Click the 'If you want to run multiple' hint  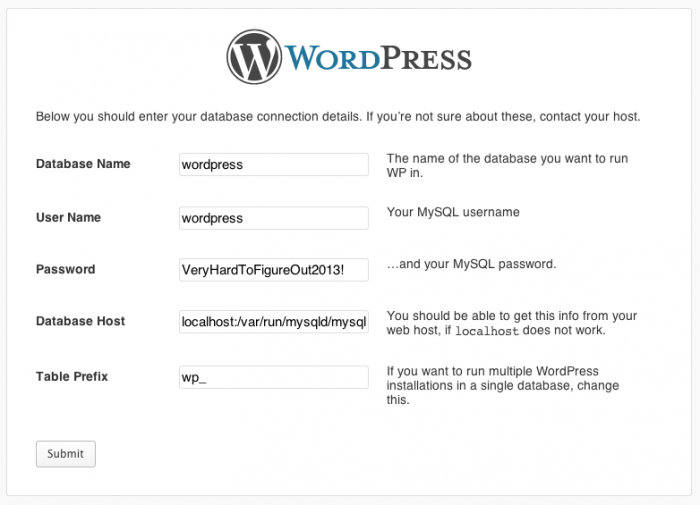503,385
